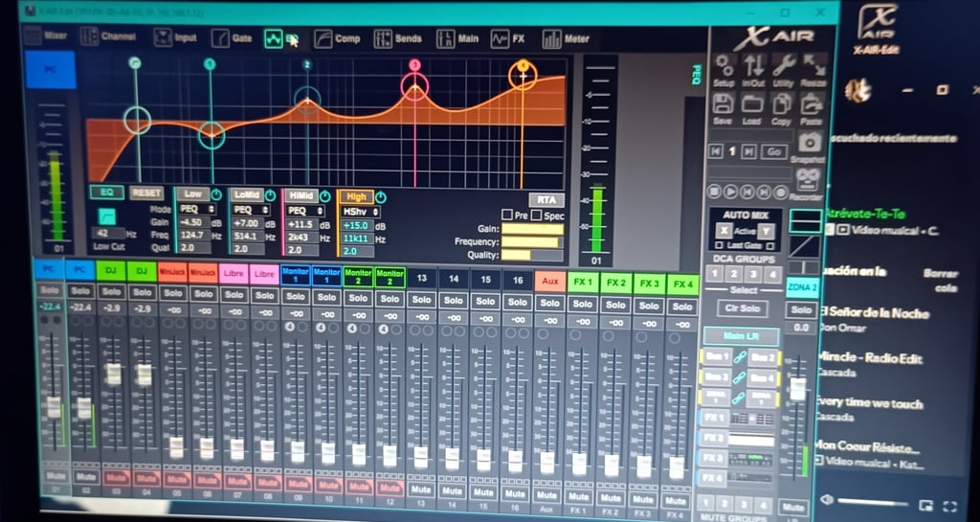Open the Recorder tape icon

click(809, 180)
